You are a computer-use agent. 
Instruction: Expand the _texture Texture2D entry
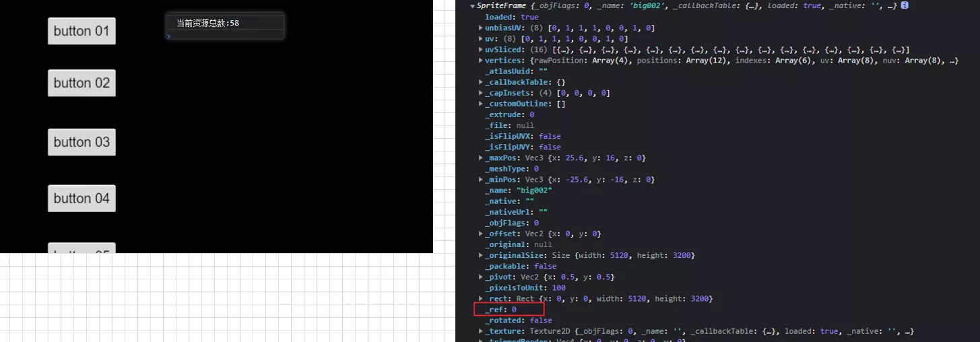(481, 331)
